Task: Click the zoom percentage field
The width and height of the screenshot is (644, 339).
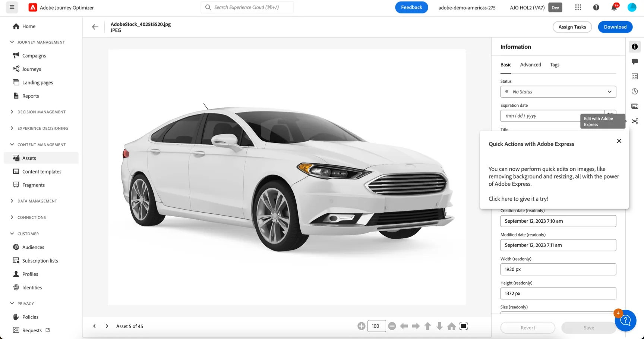Action: (x=376, y=326)
